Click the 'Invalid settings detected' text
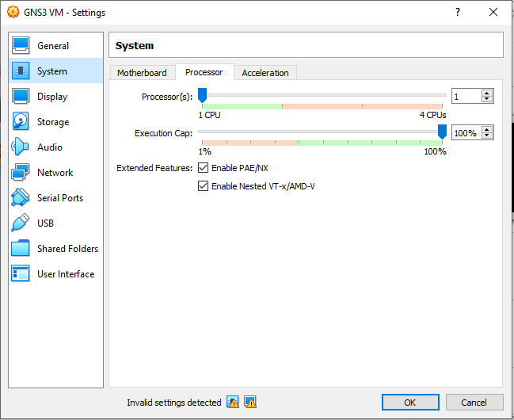This screenshot has height=420, width=514. [174, 403]
